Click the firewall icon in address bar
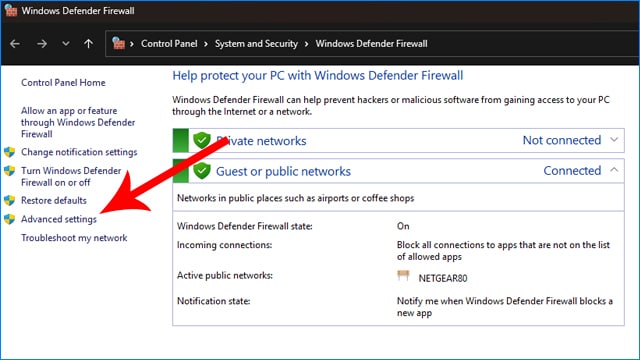 [x=118, y=43]
